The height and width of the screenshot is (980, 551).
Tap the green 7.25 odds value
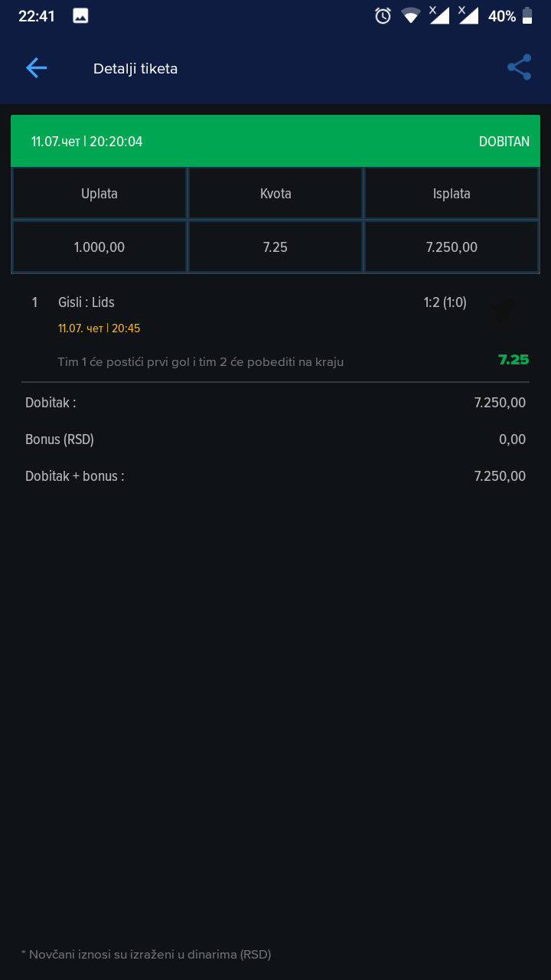514,359
